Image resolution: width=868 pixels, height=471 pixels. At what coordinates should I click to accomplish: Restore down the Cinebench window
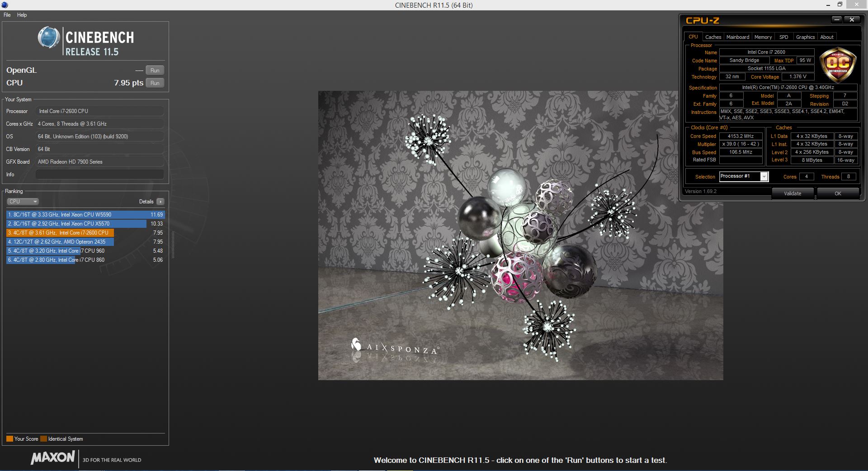point(840,5)
